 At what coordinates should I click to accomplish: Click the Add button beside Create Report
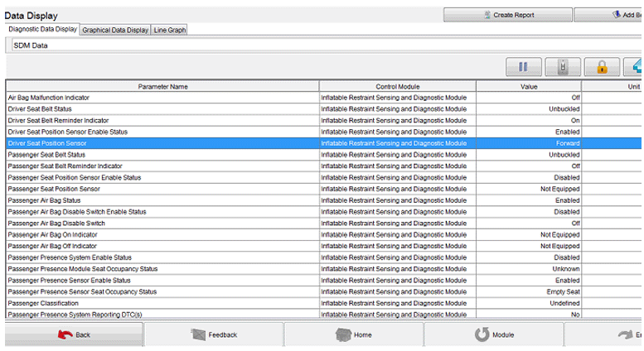tap(608, 15)
